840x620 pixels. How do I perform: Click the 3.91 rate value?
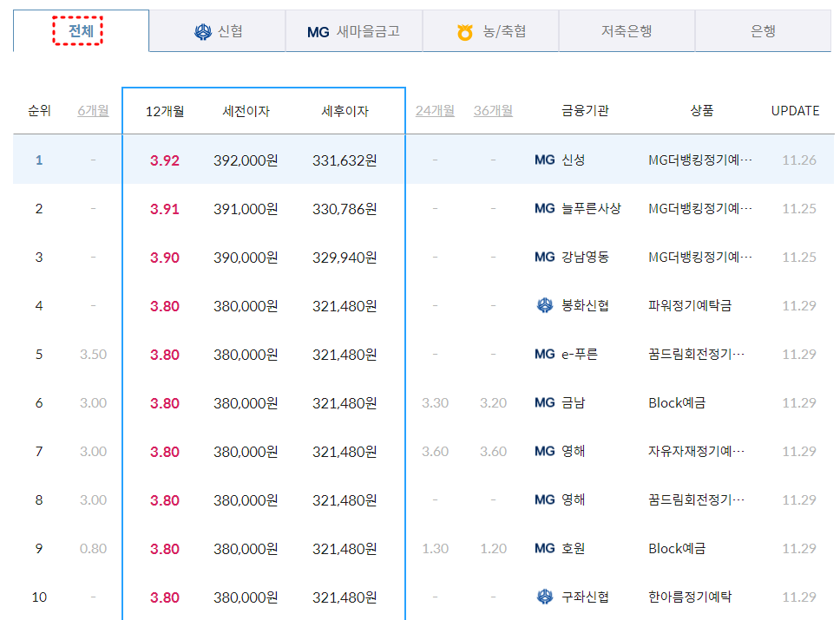(x=165, y=209)
